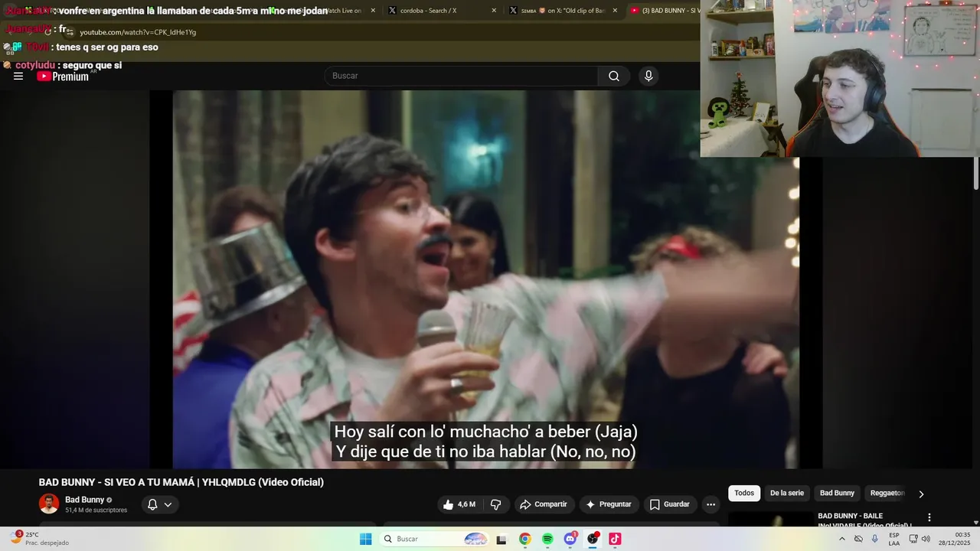Show hidden system tray icons chevron
980x551 pixels.
coord(842,539)
